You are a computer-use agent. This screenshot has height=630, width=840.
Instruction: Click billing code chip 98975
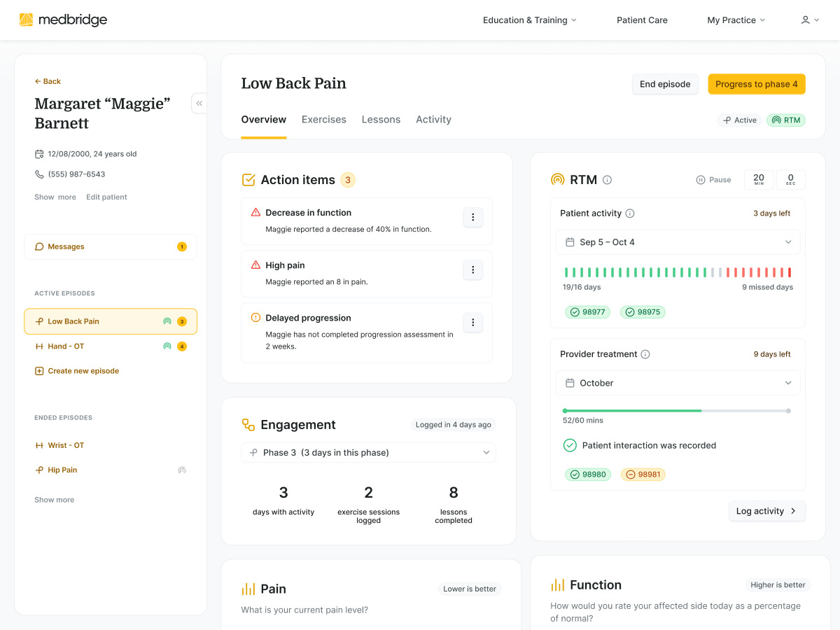click(643, 312)
